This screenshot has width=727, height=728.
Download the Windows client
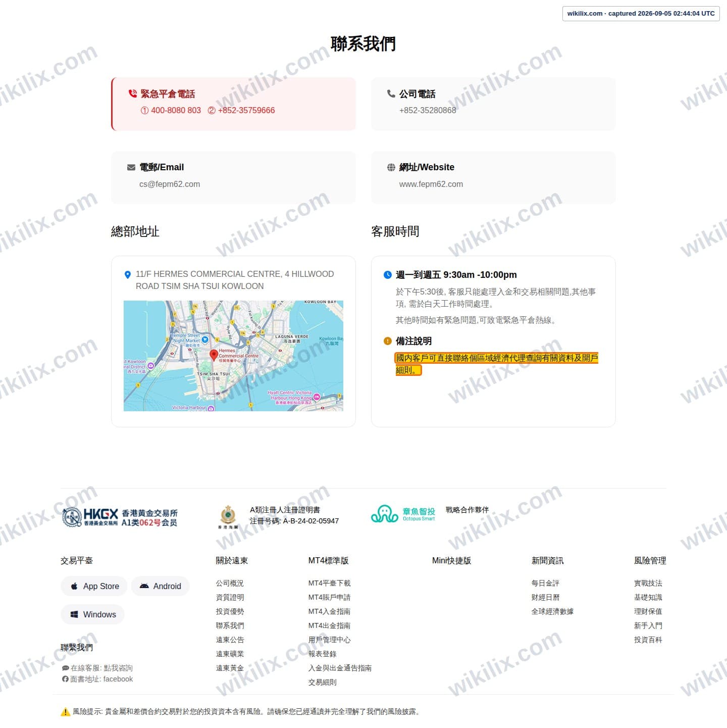92,614
